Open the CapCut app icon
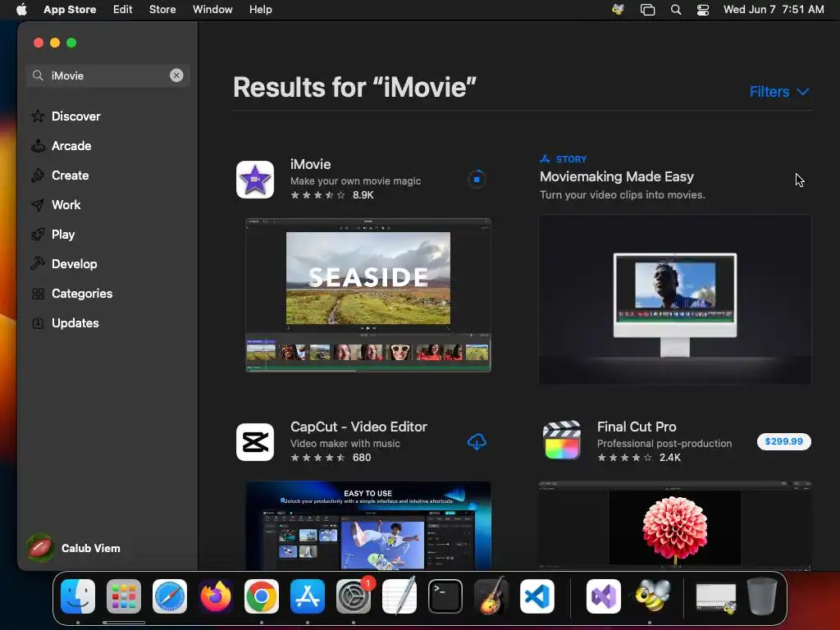This screenshot has height=630, width=840. [x=255, y=442]
